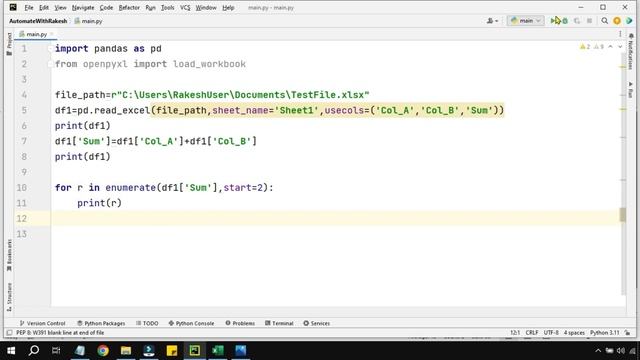Image resolution: width=640 pixels, height=360 pixels.
Task: Open the File menu
Action: pos(29,8)
